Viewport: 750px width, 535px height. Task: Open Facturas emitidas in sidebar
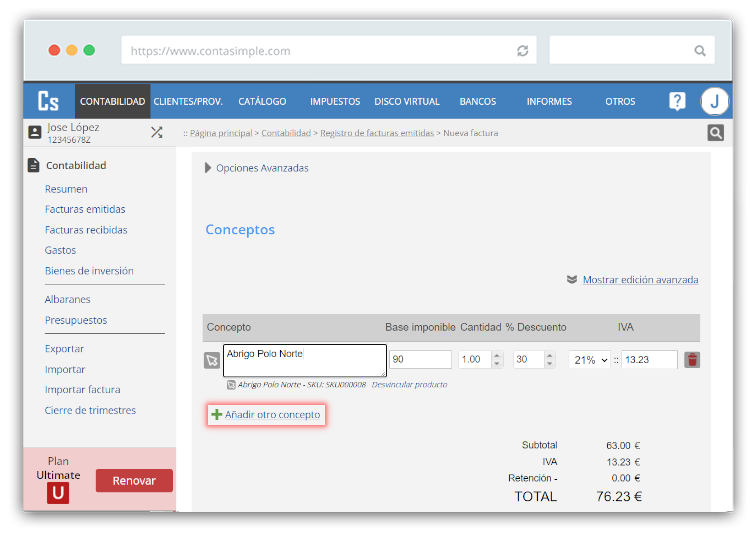85,209
